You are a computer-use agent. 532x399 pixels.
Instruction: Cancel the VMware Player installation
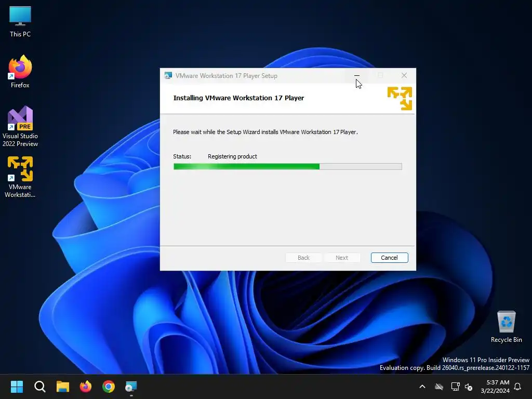coord(389,258)
